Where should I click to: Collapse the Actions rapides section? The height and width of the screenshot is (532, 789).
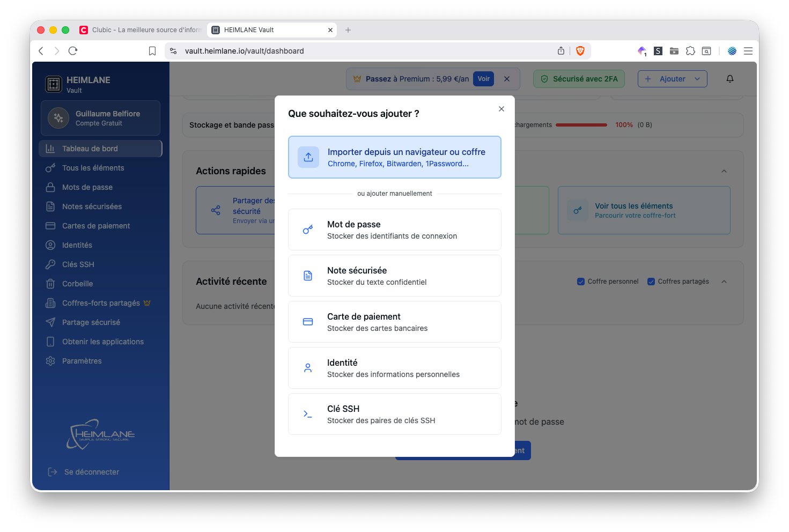click(724, 171)
